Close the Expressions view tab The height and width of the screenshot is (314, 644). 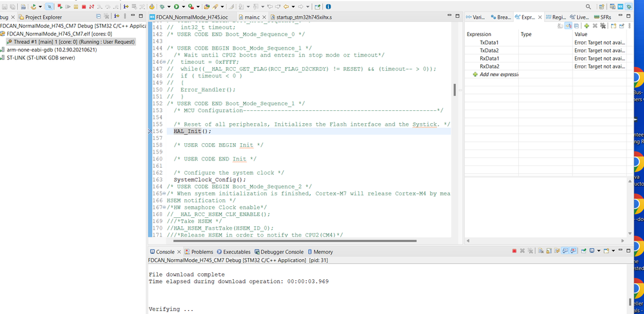click(540, 17)
